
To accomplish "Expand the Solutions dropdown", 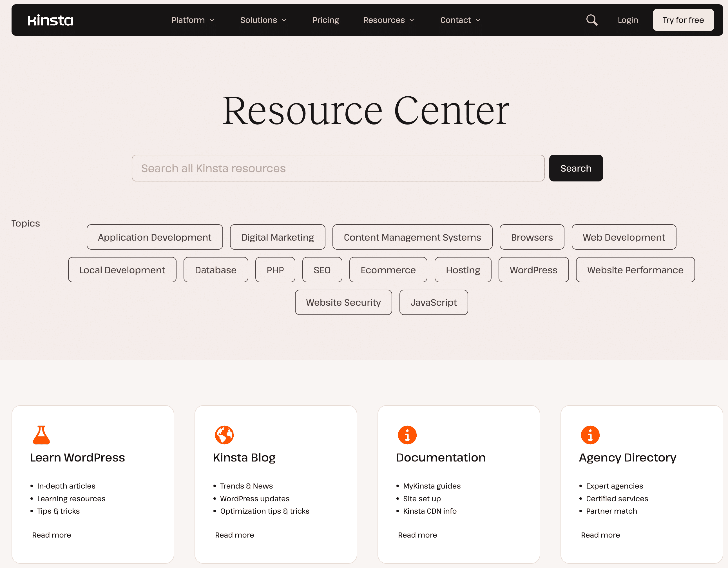I will tap(263, 20).
